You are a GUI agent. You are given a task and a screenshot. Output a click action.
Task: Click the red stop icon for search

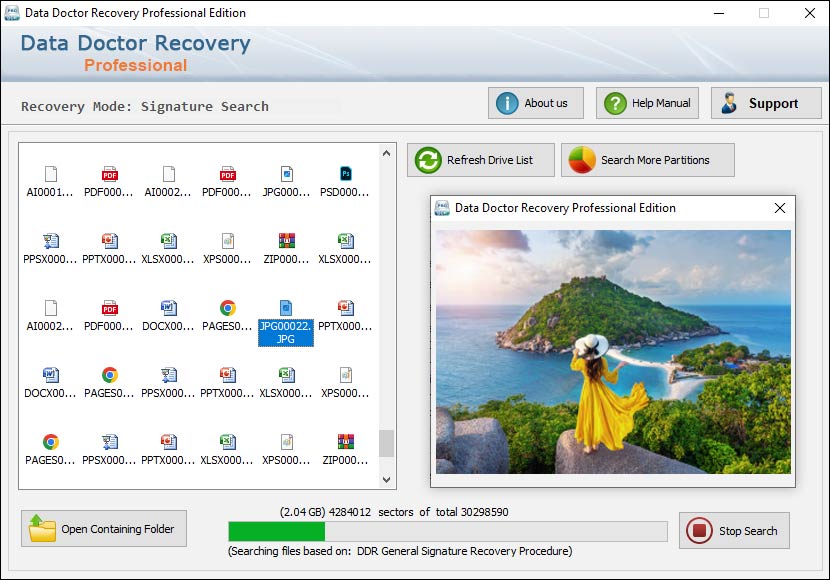699,531
